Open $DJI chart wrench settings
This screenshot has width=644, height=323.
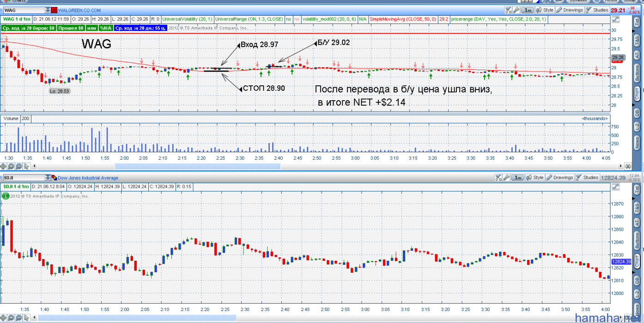point(506,178)
